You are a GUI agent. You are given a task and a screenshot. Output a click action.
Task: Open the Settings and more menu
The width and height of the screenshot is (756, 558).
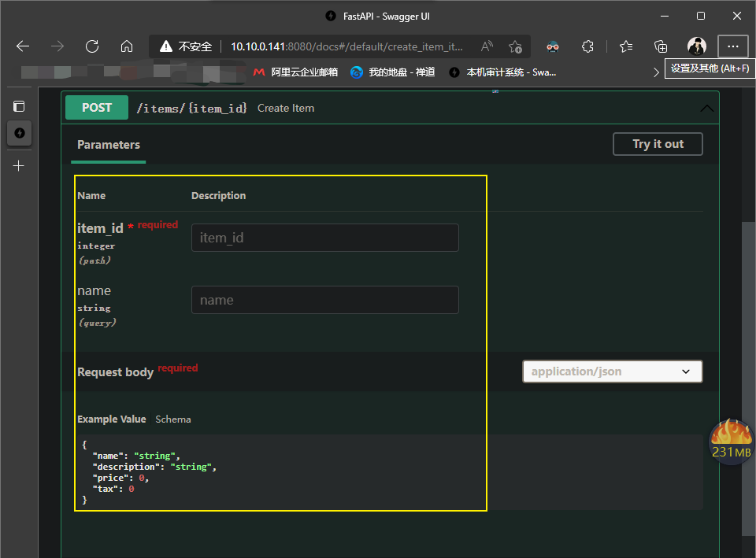[x=733, y=46]
